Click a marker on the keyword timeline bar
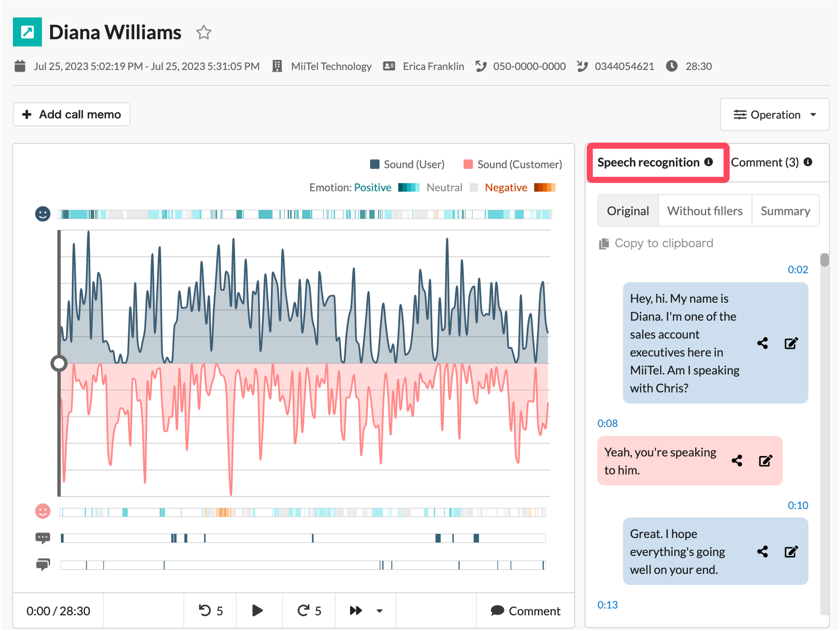840x631 pixels. [x=437, y=538]
